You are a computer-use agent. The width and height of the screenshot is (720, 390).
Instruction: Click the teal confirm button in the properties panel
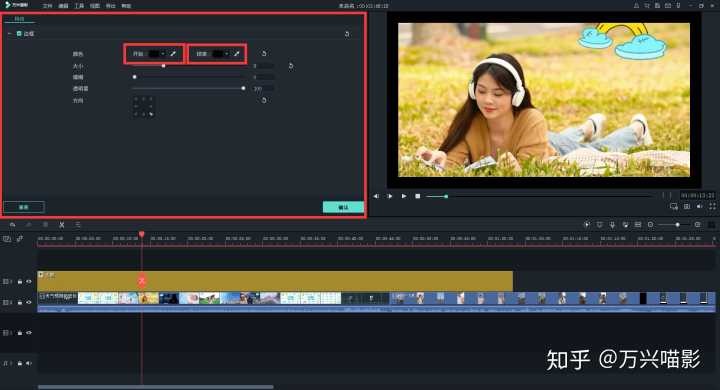(x=343, y=207)
